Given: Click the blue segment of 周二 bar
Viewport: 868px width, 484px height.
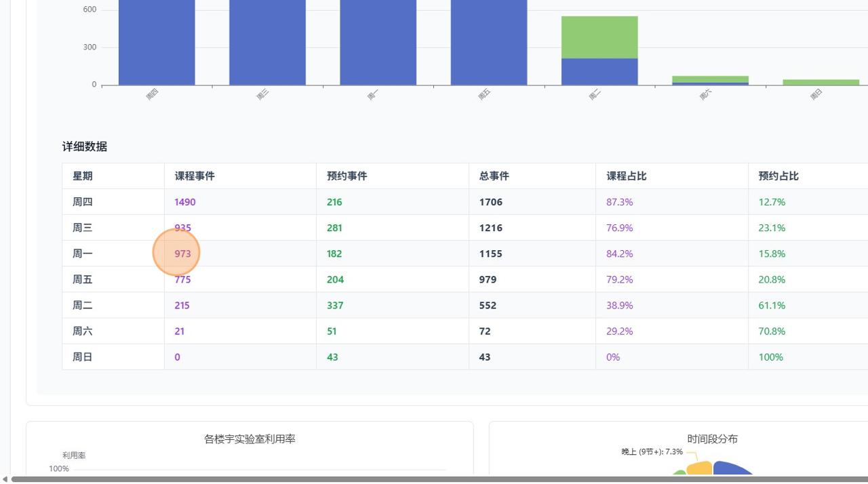Looking at the screenshot, I should pyautogui.click(x=599, y=72).
